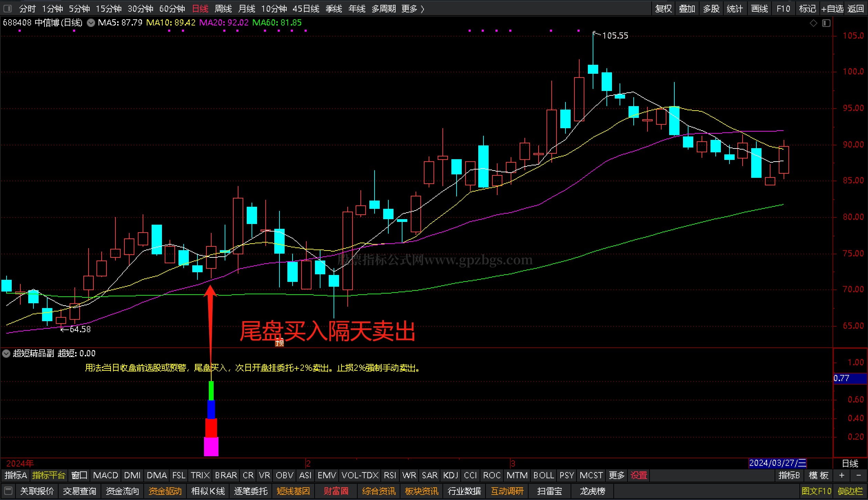Open the 龙虎榜 tab
Viewport: 868px width, 500px height.
592,491
